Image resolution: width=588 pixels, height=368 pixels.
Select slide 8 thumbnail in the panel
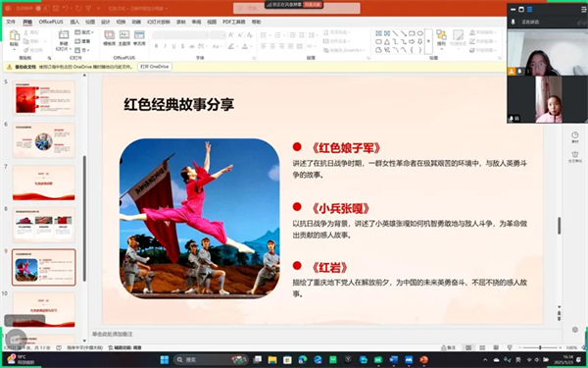click(44, 225)
